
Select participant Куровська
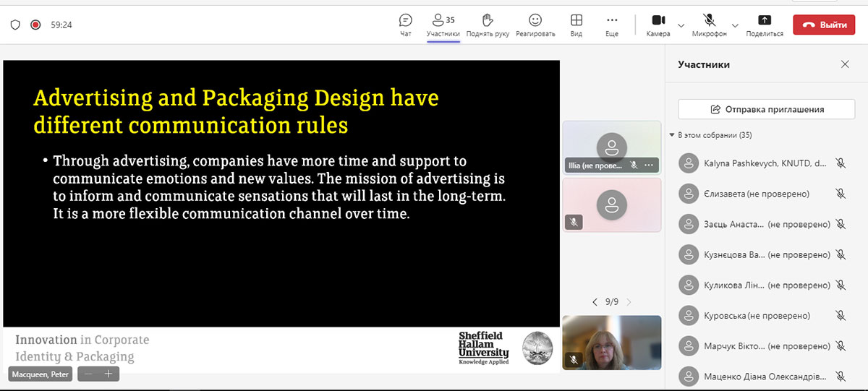(x=765, y=315)
